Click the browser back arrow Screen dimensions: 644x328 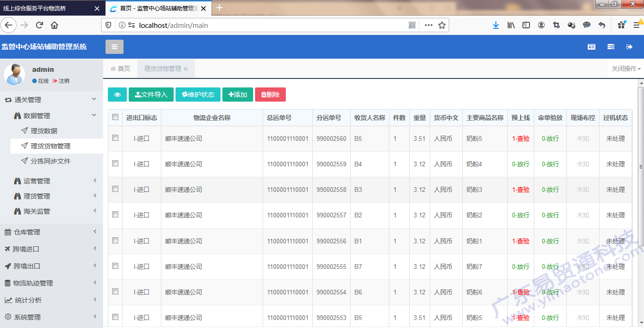[9, 25]
